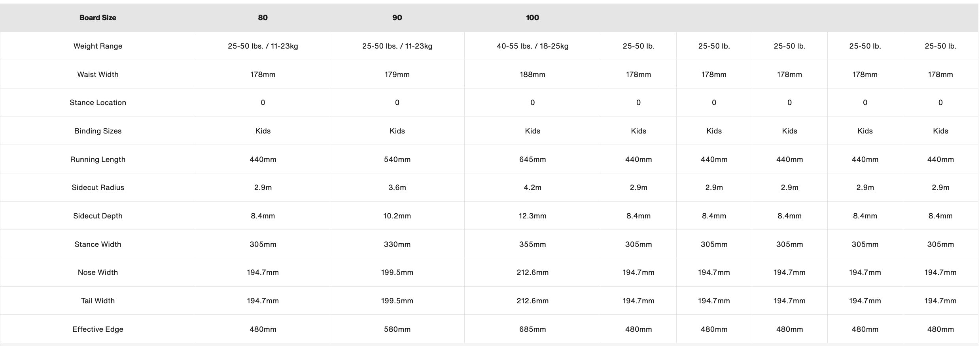
Task: Click the 4.2m sidecut radius value
Action: pos(532,188)
